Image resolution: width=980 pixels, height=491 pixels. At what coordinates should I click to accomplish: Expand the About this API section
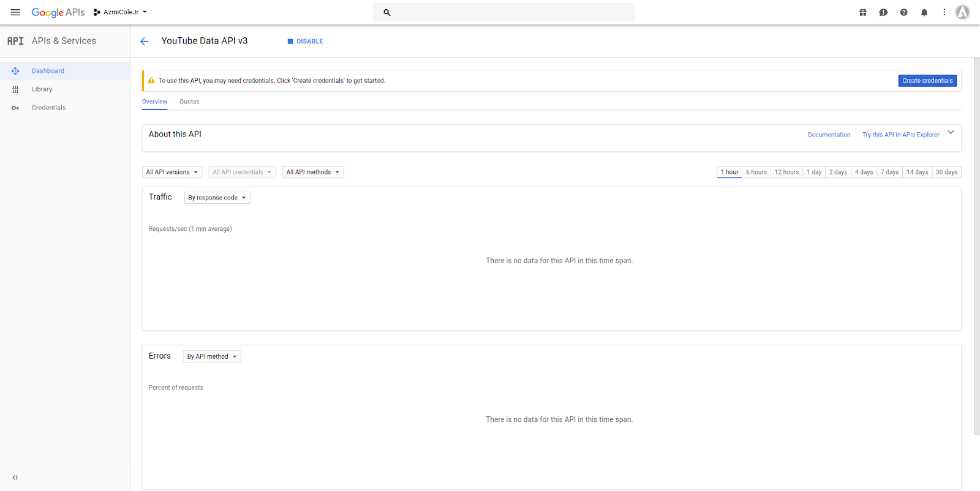pyautogui.click(x=951, y=132)
